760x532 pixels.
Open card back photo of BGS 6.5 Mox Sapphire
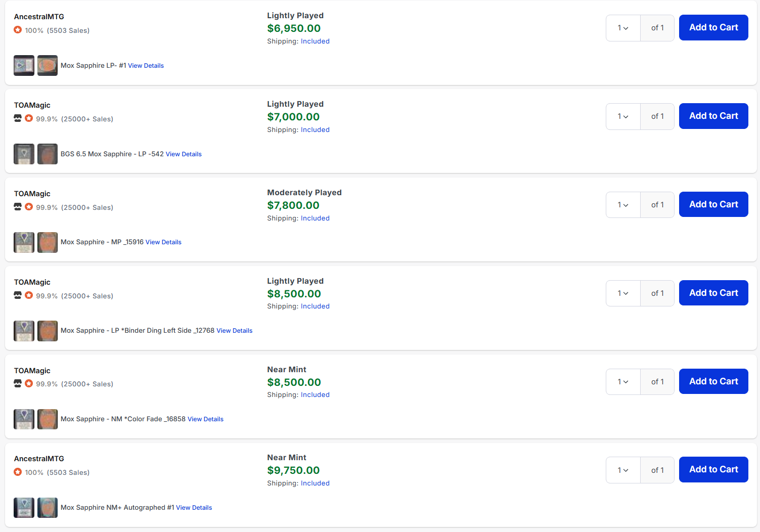tap(48, 154)
